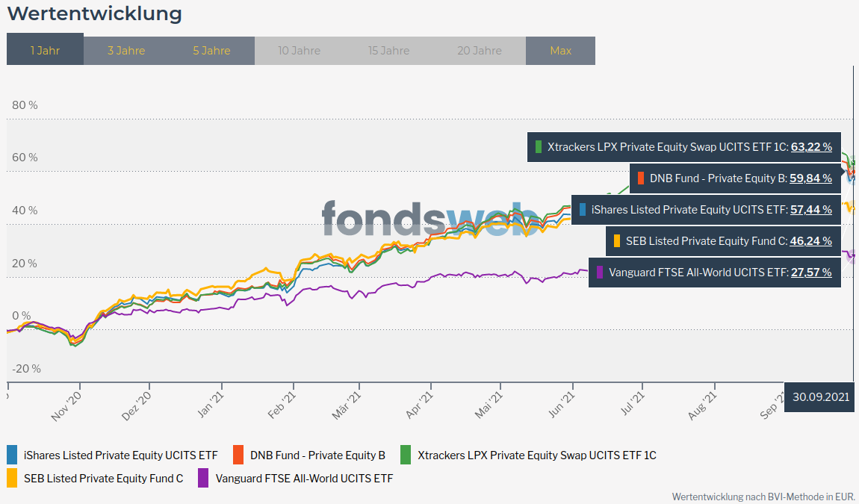Open the "10 Jahre" view
Image resolution: width=859 pixels, height=504 pixels.
coord(300,50)
